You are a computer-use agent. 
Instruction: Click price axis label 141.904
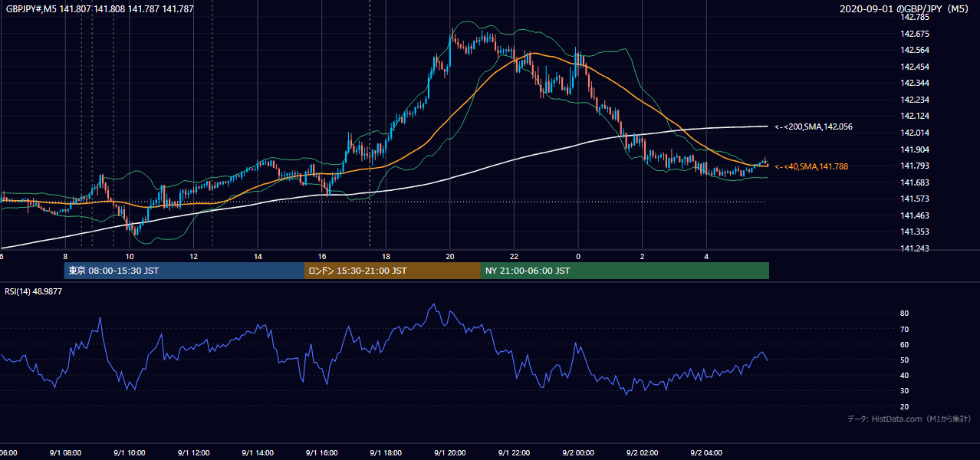915,149
